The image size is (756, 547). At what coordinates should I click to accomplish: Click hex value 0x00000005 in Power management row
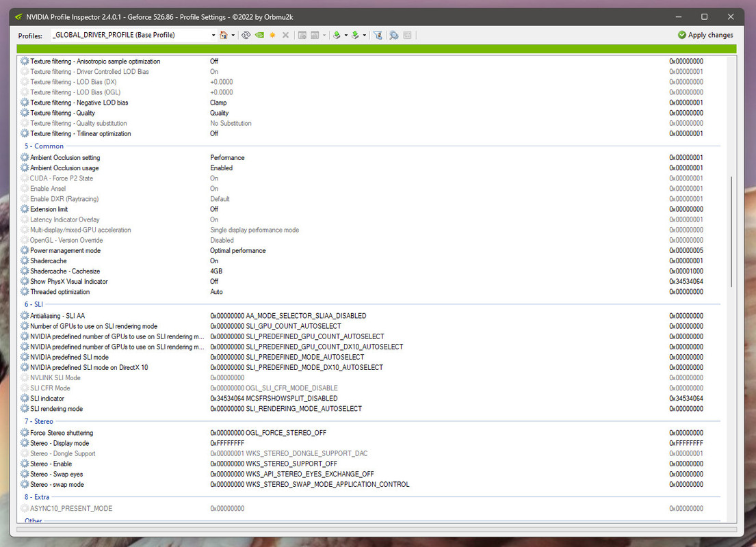tap(686, 251)
